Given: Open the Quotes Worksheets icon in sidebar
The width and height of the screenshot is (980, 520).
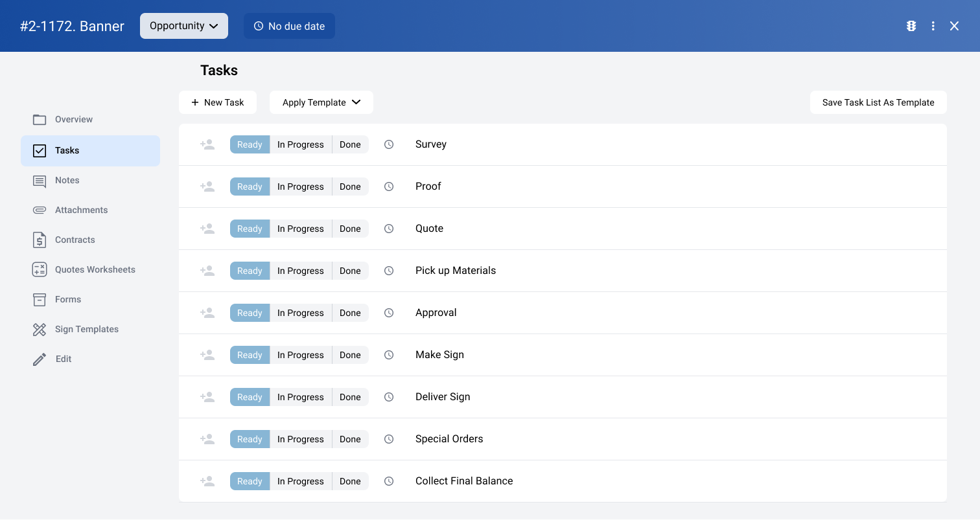Looking at the screenshot, I should pyautogui.click(x=40, y=269).
